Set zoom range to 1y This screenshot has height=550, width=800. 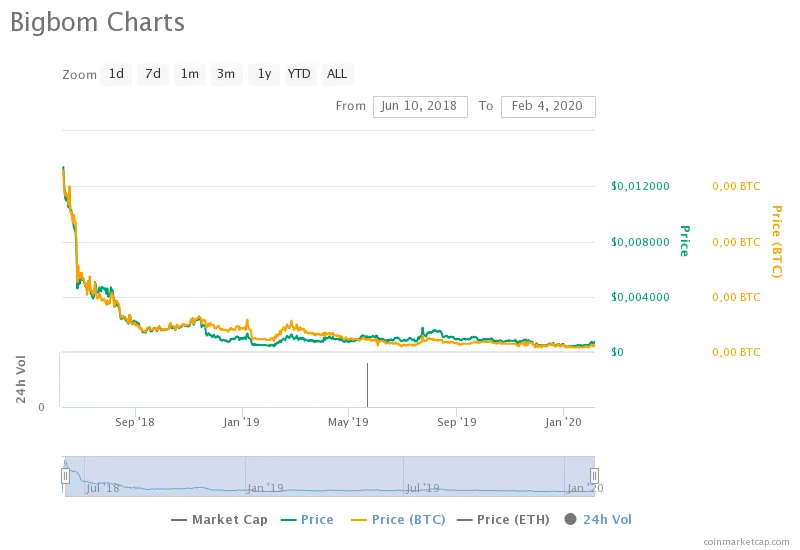[x=264, y=74]
